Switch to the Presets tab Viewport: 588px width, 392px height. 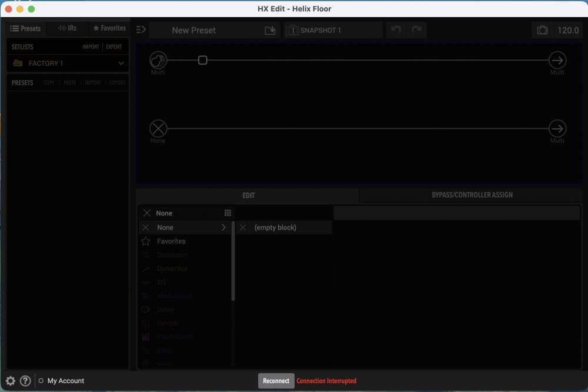pyautogui.click(x=25, y=28)
